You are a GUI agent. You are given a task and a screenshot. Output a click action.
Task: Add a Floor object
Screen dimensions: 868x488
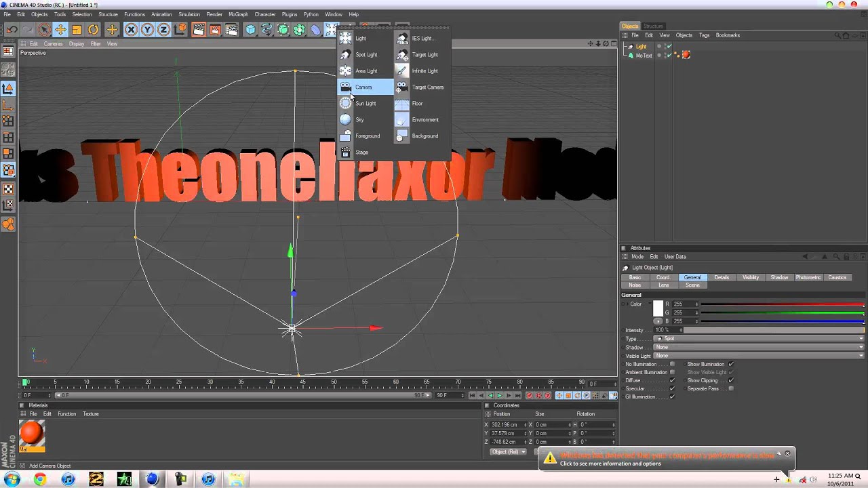[421, 103]
